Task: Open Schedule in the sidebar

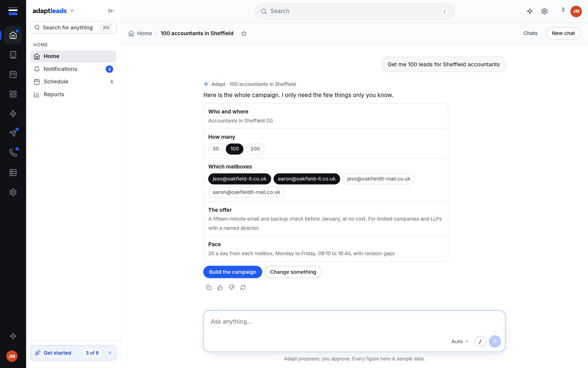Action: click(x=73, y=82)
